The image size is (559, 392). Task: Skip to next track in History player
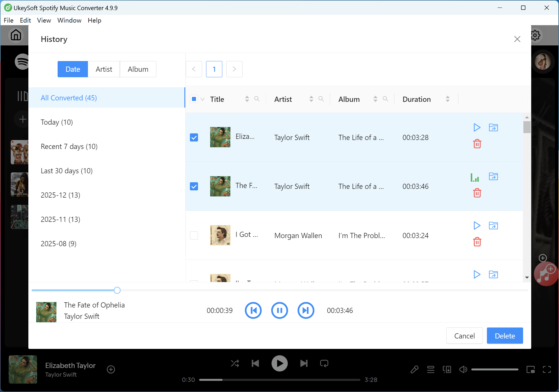coord(306,310)
